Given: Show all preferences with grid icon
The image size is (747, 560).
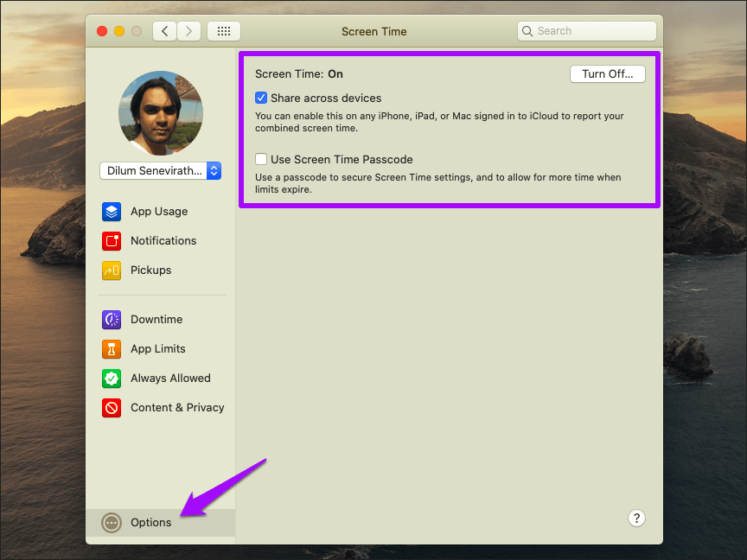Looking at the screenshot, I should [224, 31].
